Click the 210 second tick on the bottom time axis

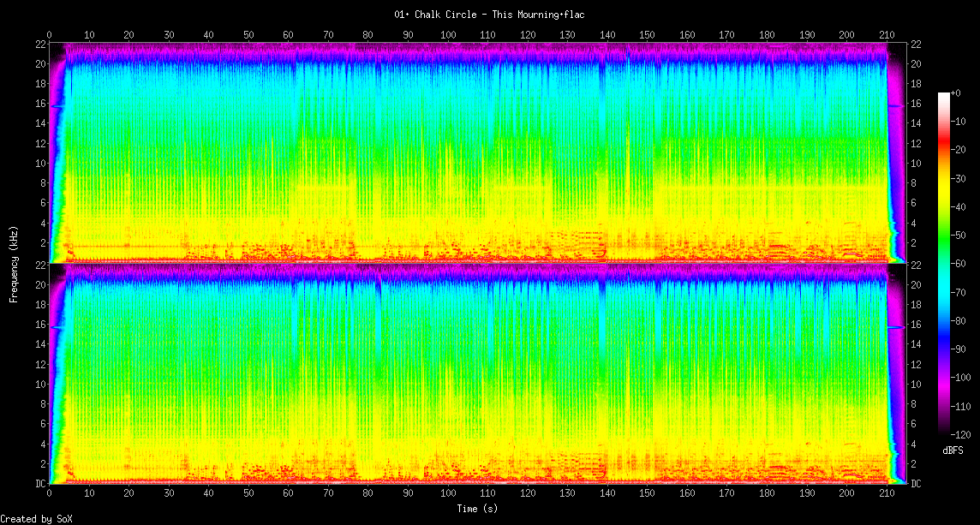pos(886,494)
